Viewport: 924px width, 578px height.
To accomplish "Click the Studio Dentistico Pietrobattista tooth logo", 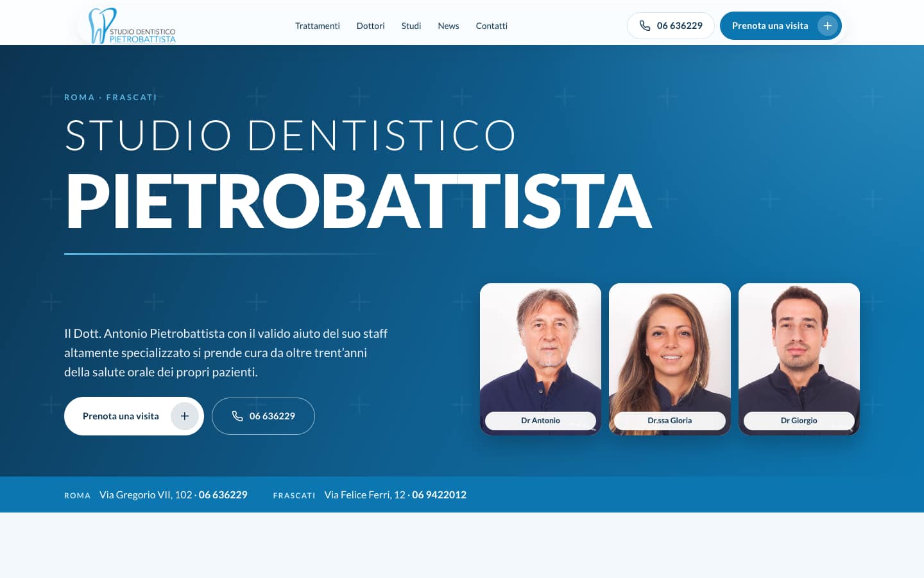I will click(x=132, y=26).
